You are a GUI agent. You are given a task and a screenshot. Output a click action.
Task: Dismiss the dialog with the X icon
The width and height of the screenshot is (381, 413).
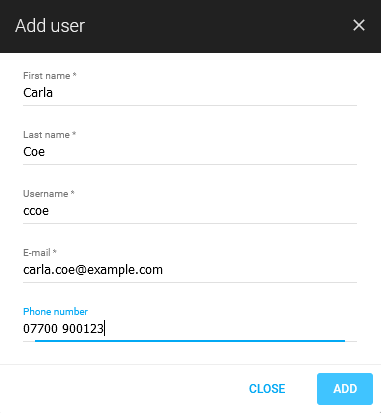(x=359, y=25)
